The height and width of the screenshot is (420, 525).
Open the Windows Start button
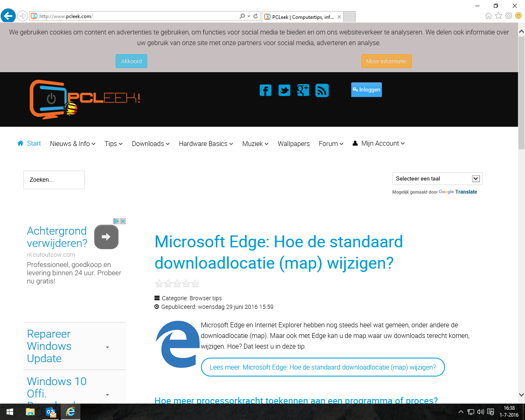point(10,412)
